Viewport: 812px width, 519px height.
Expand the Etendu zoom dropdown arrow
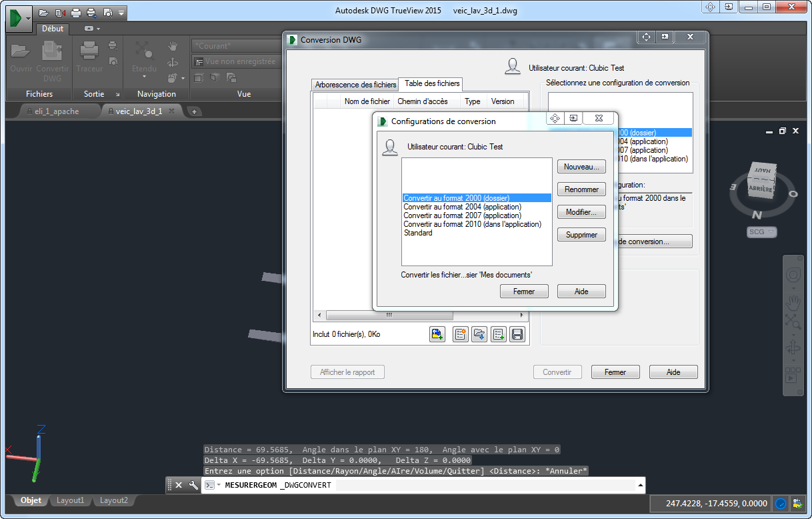coord(144,77)
